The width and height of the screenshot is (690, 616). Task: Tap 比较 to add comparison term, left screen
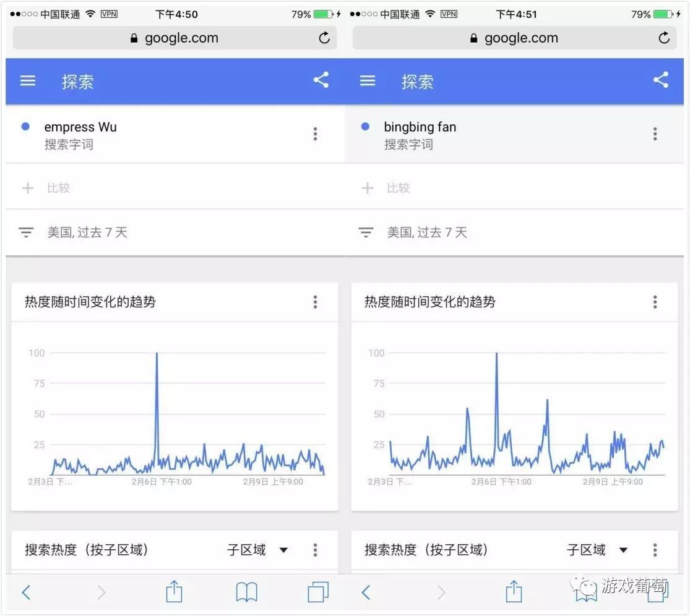pyautogui.click(x=59, y=188)
